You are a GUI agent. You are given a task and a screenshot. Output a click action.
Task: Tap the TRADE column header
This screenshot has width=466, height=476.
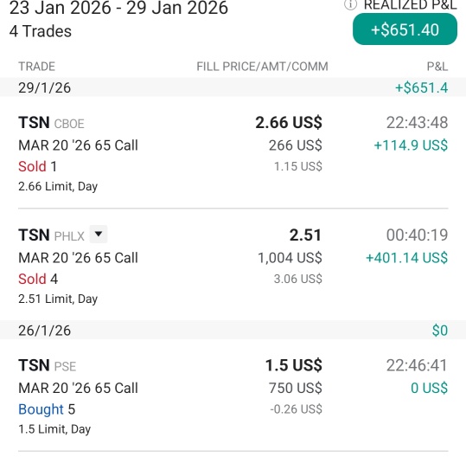[x=36, y=67]
